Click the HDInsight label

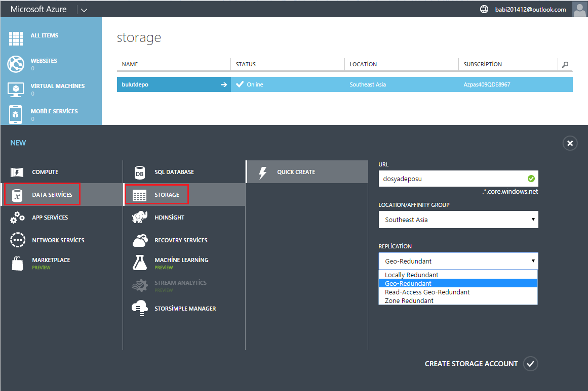coord(169,217)
